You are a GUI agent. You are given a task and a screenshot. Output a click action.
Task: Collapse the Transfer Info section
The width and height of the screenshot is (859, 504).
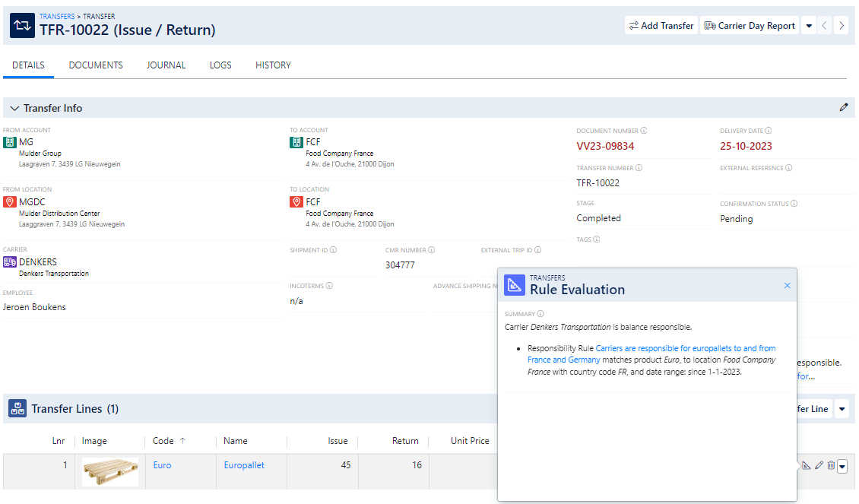click(x=14, y=108)
